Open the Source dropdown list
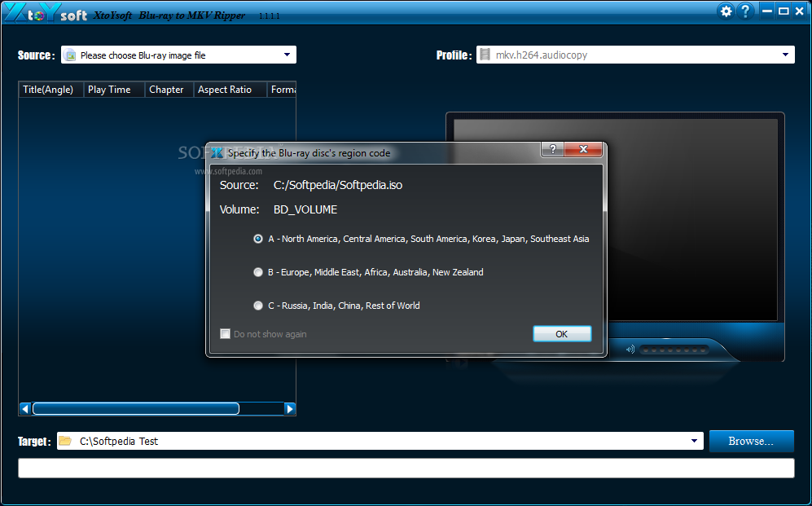This screenshot has height=506, width=812. [287, 55]
